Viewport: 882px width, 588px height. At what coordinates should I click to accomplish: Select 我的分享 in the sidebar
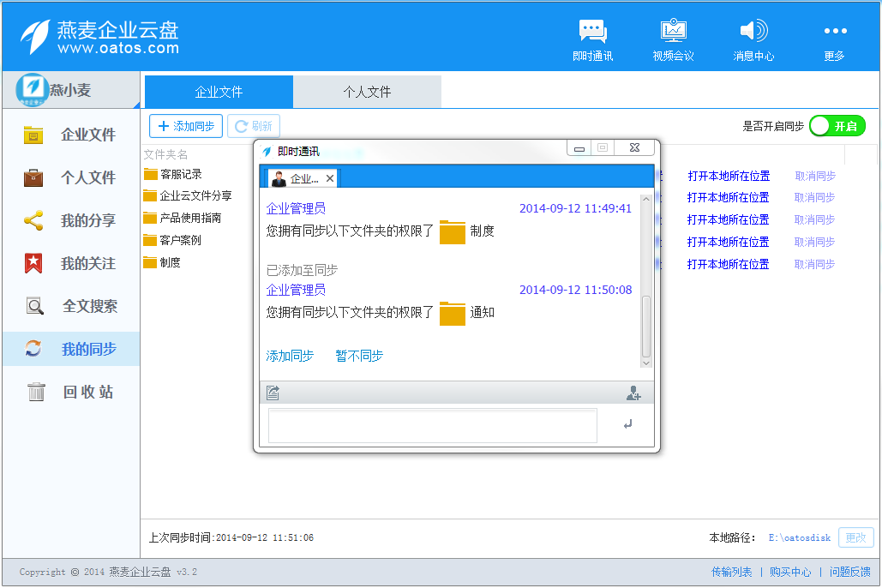pos(71,220)
